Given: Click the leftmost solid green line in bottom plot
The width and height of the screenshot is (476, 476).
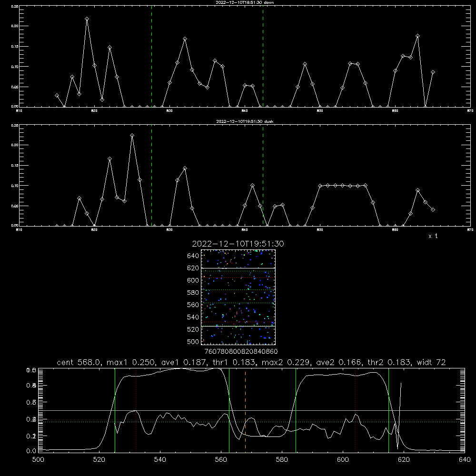Looking at the screenshot, I should (115, 410).
